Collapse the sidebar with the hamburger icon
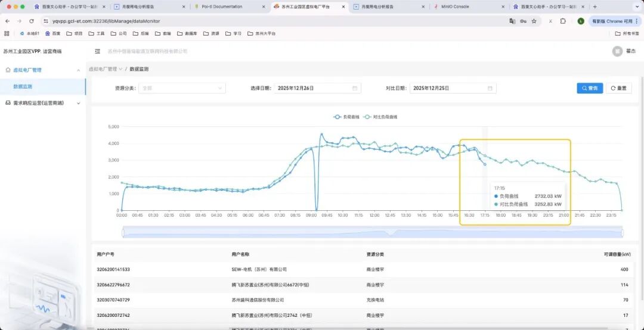The height and width of the screenshot is (330, 644). [x=97, y=52]
